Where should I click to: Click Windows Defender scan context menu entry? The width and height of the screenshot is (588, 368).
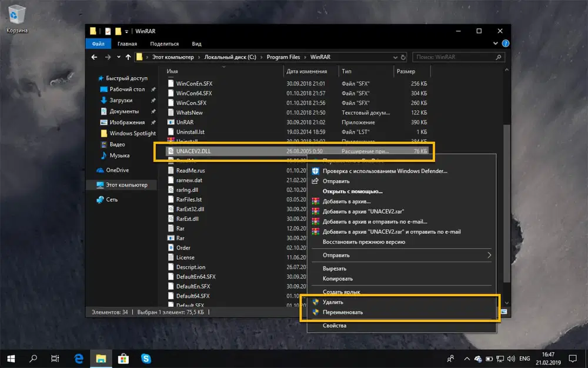[x=385, y=171]
